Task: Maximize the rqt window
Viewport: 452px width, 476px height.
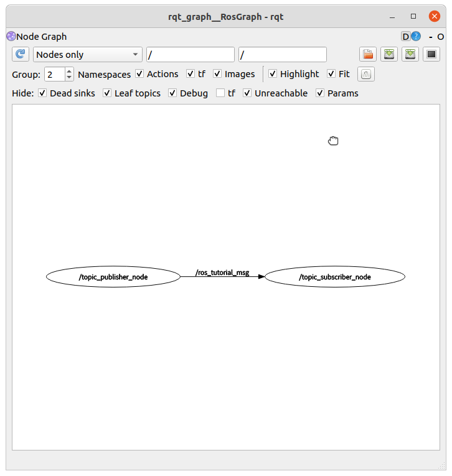Action: pyautogui.click(x=413, y=16)
